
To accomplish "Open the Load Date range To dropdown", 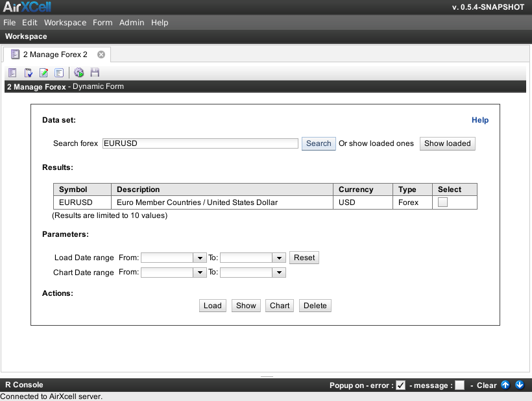I will [x=279, y=258].
